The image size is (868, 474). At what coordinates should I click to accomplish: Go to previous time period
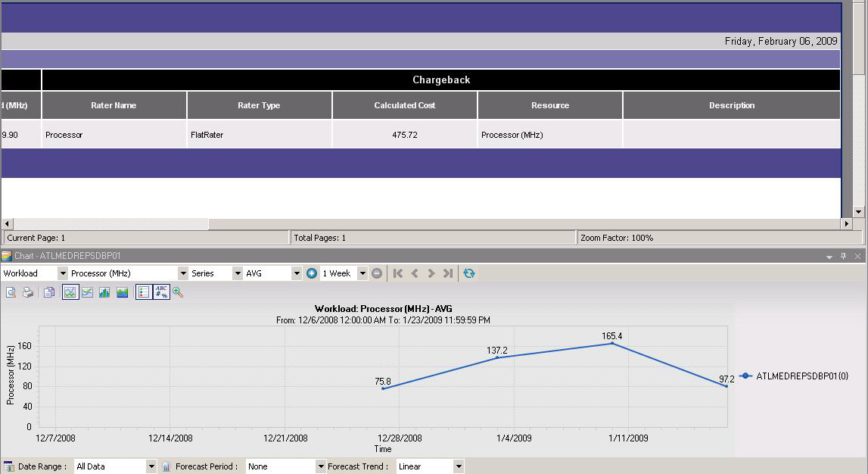[415, 273]
